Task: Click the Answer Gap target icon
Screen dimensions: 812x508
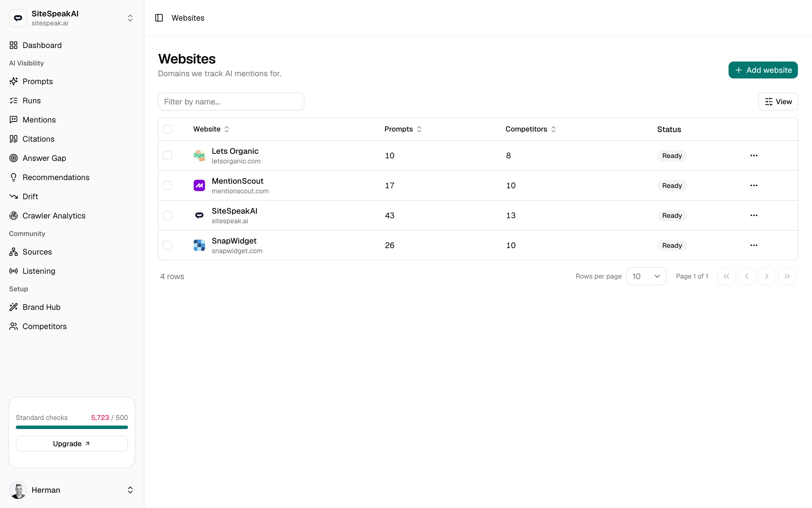Action: click(x=14, y=158)
